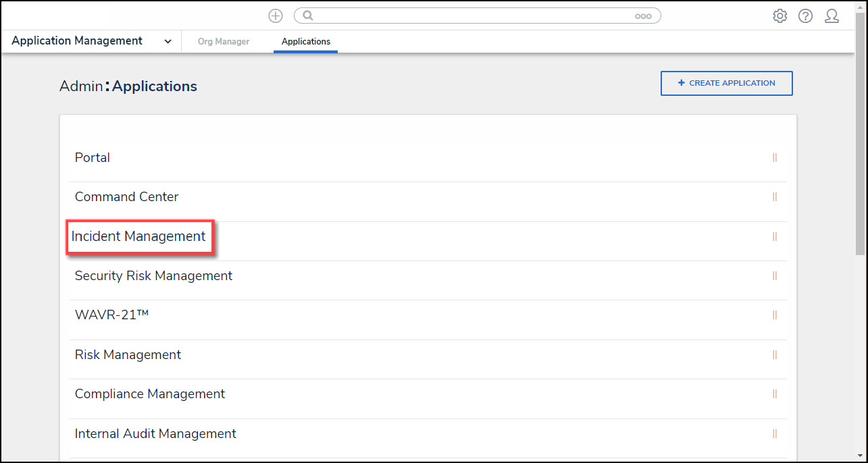Open the Risk Management application
The image size is (868, 463).
[128, 355]
